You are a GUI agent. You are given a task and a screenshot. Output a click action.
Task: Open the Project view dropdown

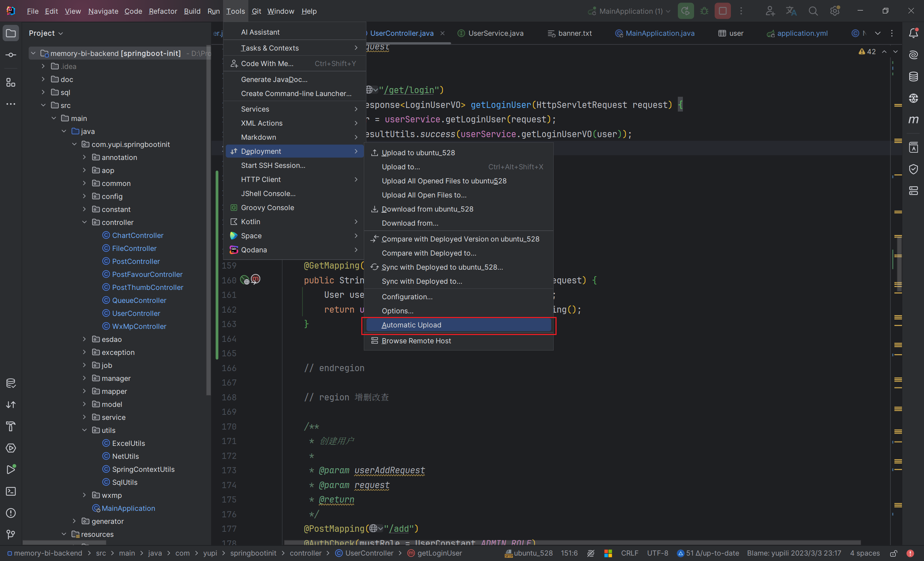pyautogui.click(x=46, y=33)
